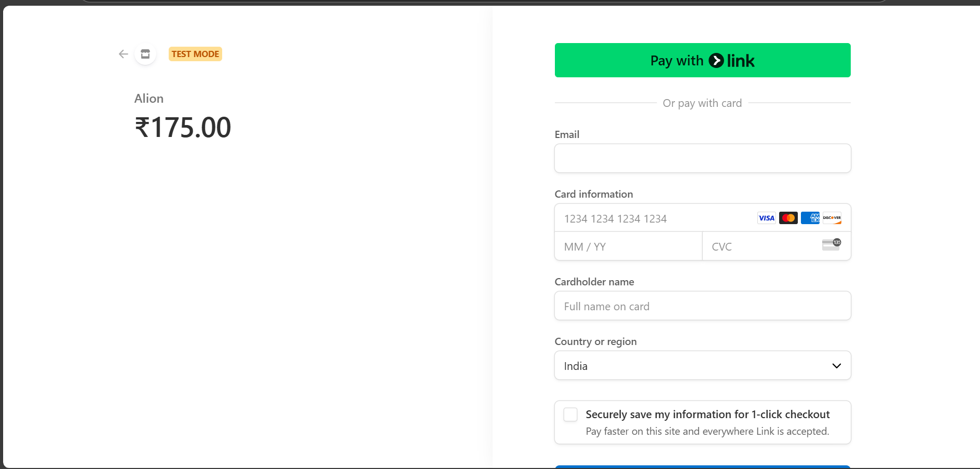
Task: Click the 'Securely save my information' label
Action: point(707,415)
